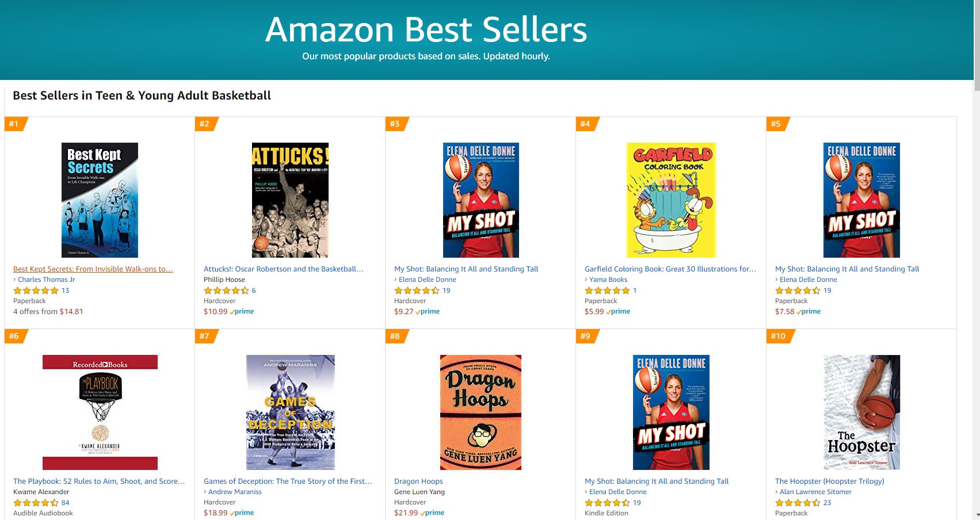Click the Games of Deception cover
980x520 pixels.
[x=290, y=412]
